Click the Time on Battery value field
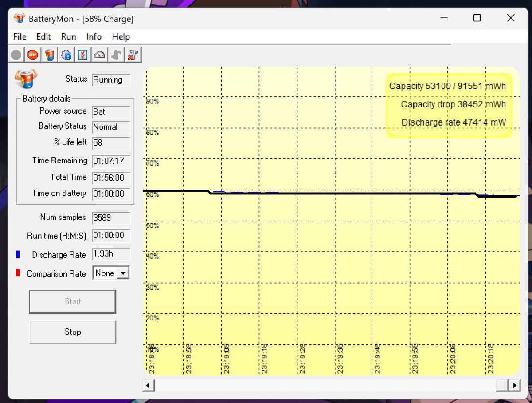The height and width of the screenshot is (403, 532). click(x=111, y=194)
